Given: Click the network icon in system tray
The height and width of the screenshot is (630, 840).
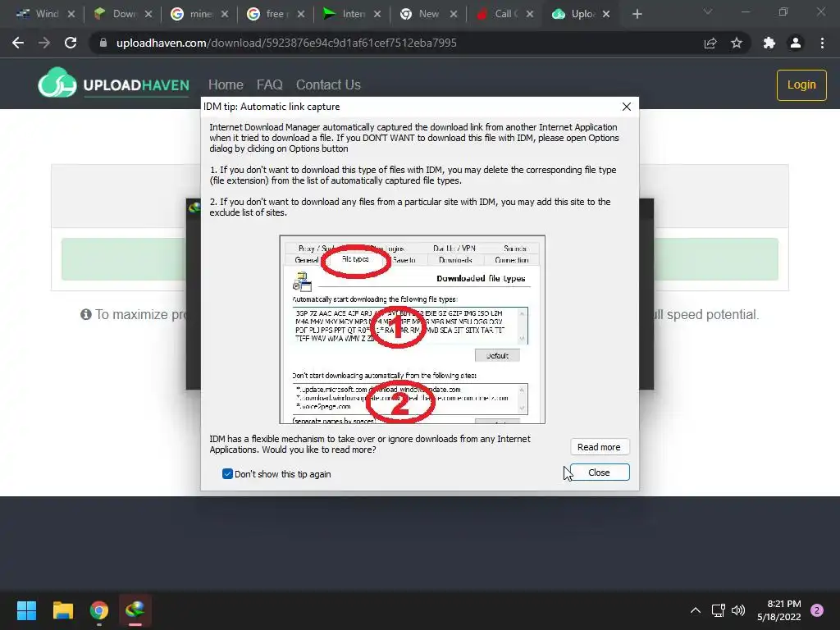Looking at the screenshot, I should point(719,610).
